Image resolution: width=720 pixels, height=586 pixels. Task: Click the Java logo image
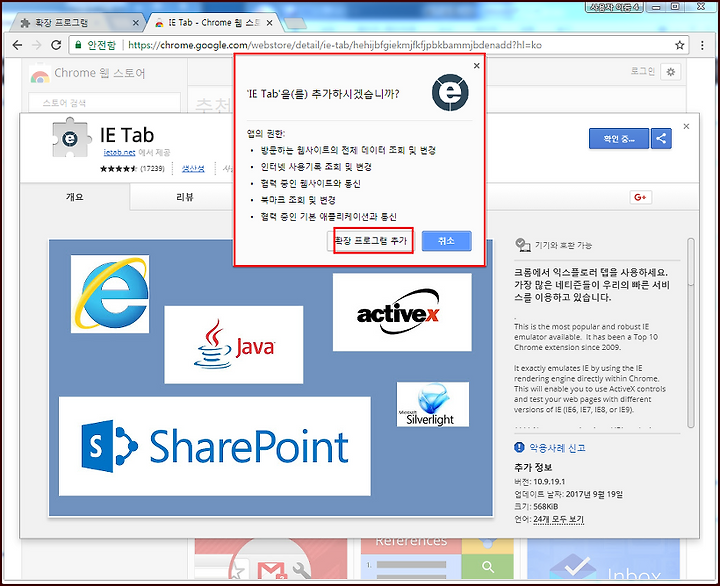234,344
